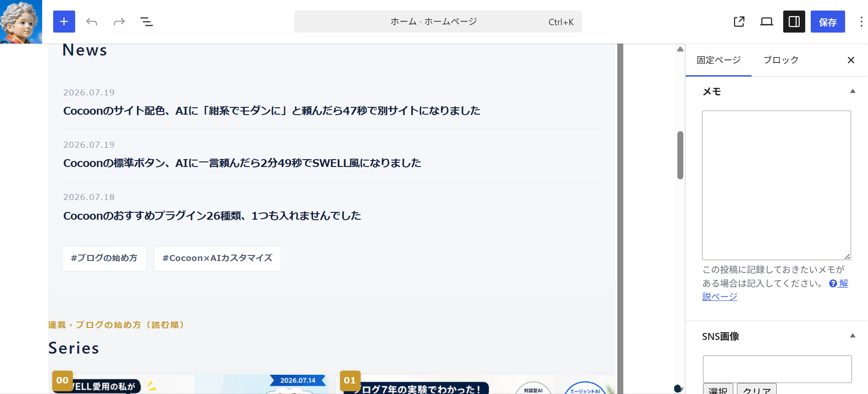Switch to the ブロック tab

pyautogui.click(x=781, y=60)
